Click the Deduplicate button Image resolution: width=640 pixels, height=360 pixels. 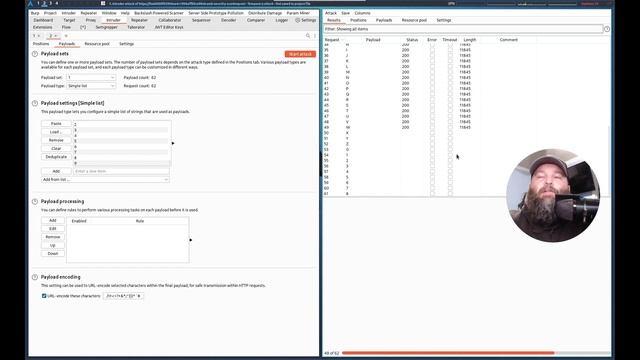[x=56, y=157]
